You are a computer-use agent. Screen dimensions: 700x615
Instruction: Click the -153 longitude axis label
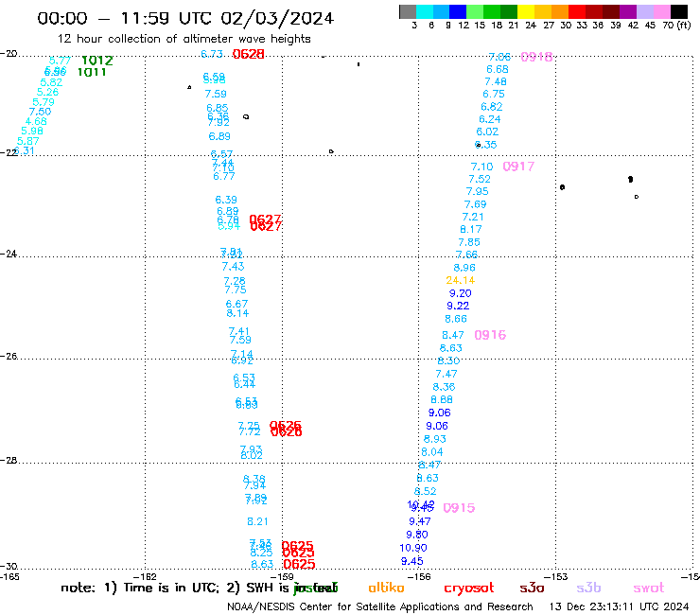click(556, 577)
